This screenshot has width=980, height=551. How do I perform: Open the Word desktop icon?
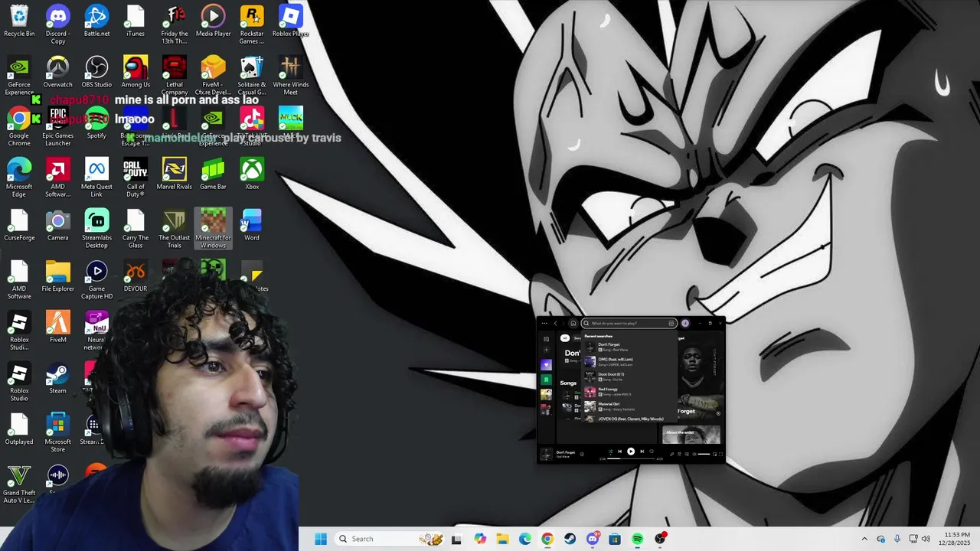pyautogui.click(x=252, y=226)
